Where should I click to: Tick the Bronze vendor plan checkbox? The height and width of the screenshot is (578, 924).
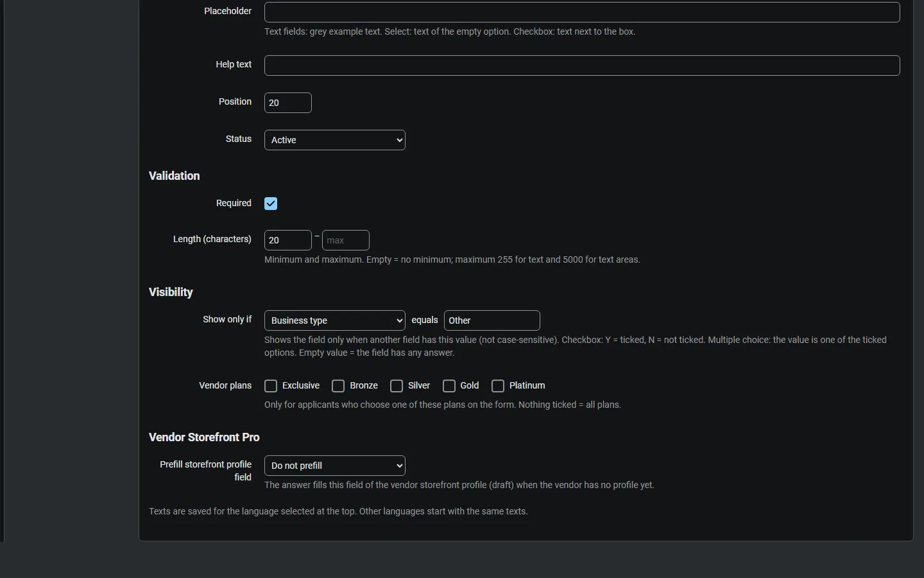click(x=338, y=386)
